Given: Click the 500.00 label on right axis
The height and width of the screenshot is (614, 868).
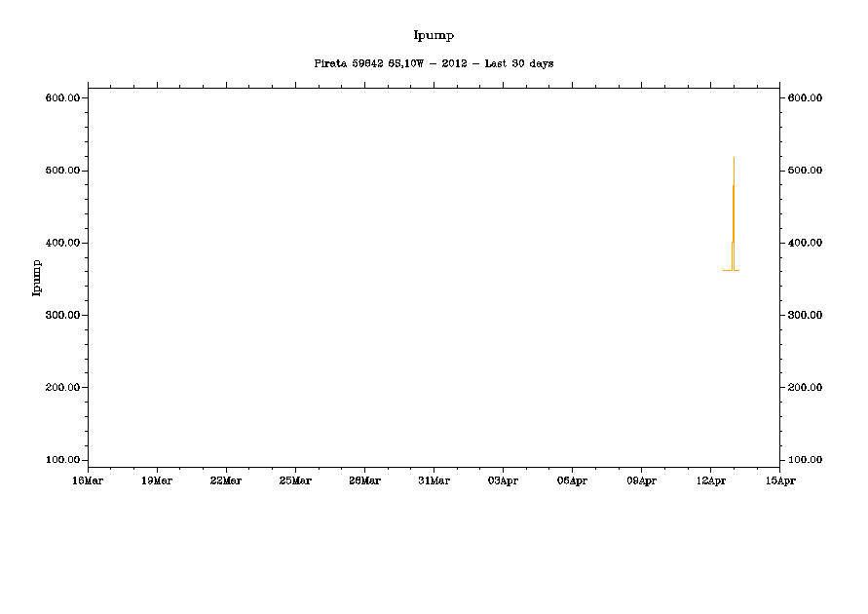Looking at the screenshot, I should pos(806,171).
